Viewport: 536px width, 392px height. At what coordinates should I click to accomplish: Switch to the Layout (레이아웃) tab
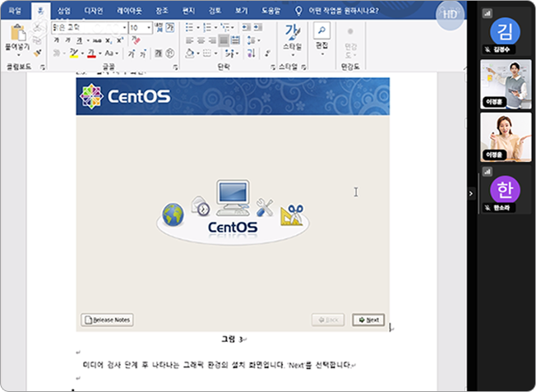129,11
